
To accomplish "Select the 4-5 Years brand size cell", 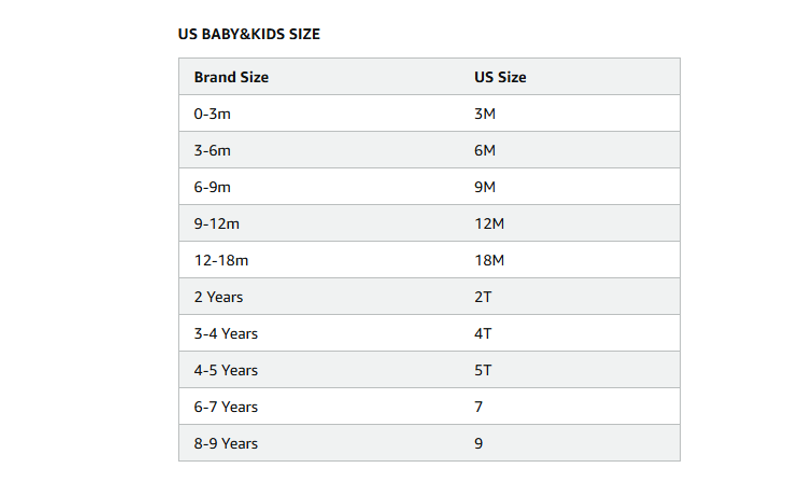I will tap(225, 370).
